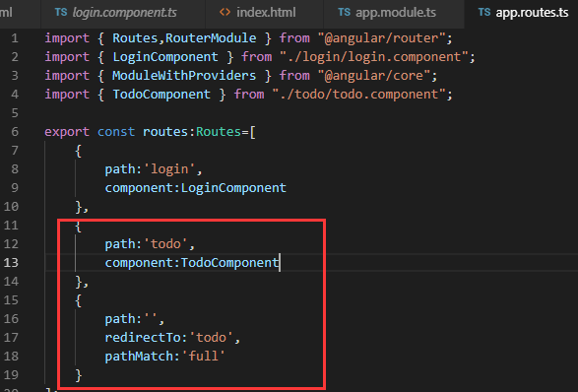Click the export keyword on line 6
This screenshot has width=578, height=392.
(x=67, y=132)
